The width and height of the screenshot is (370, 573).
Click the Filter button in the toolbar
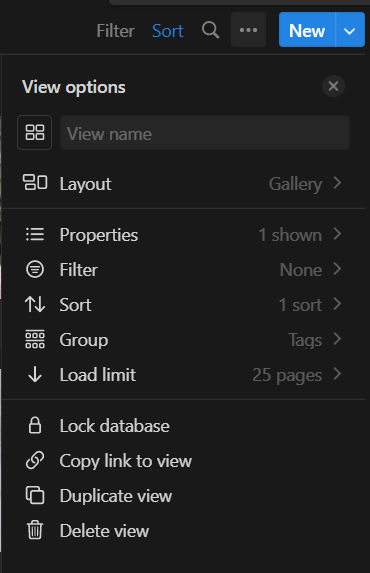click(x=116, y=31)
